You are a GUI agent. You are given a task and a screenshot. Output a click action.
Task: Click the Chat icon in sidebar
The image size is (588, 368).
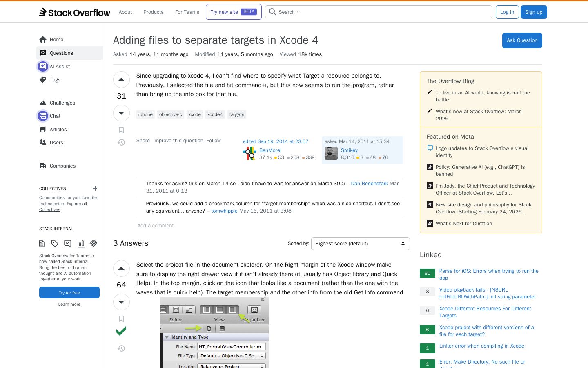[x=43, y=116]
